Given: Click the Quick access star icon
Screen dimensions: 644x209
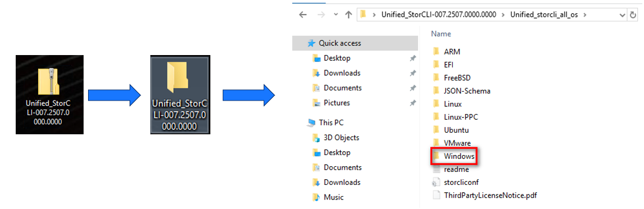Looking at the screenshot, I should pyautogui.click(x=312, y=43).
